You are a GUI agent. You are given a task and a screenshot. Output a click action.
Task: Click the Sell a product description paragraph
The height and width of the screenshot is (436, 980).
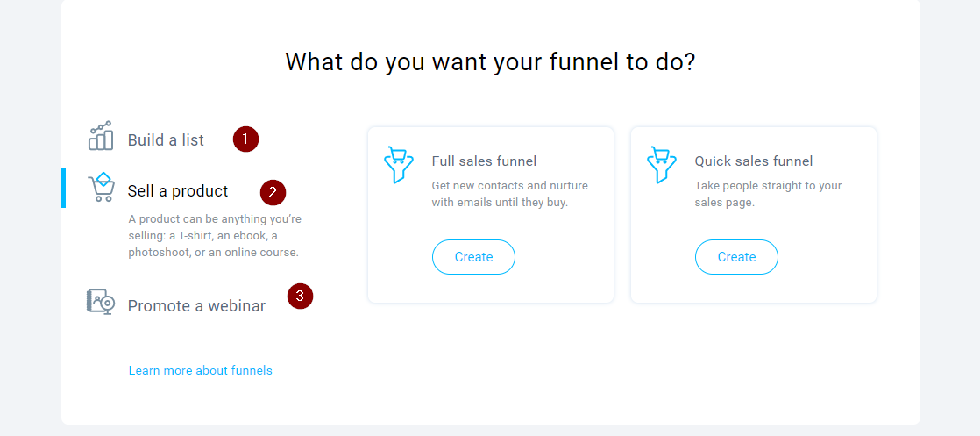tap(215, 236)
